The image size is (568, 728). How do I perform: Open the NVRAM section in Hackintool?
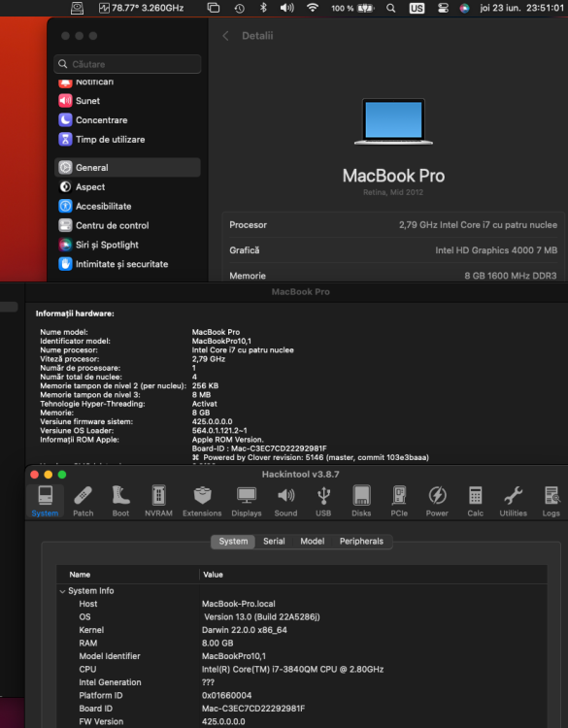coord(159,501)
